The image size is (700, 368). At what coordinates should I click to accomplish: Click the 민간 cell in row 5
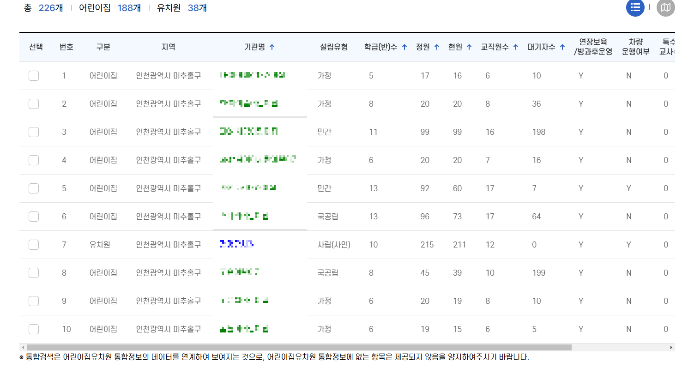point(324,188)
